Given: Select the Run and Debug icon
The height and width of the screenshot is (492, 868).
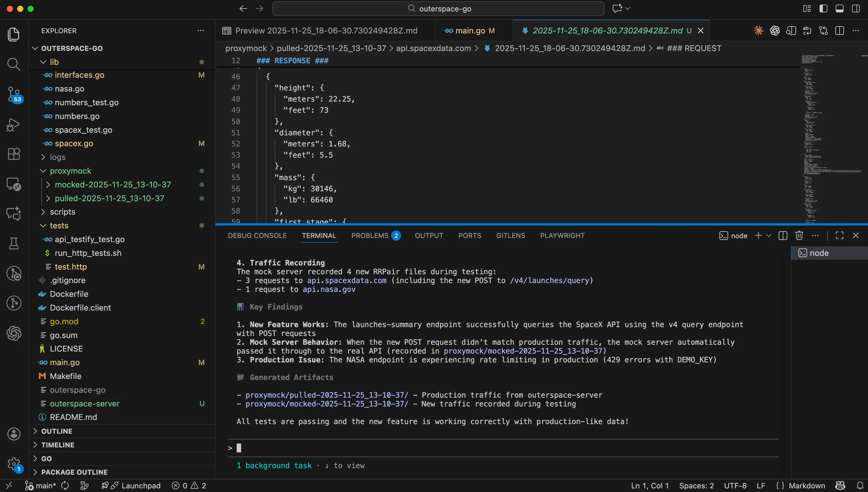Looking at the screenshot, I should pyautogui.click(x=14, y=125).
